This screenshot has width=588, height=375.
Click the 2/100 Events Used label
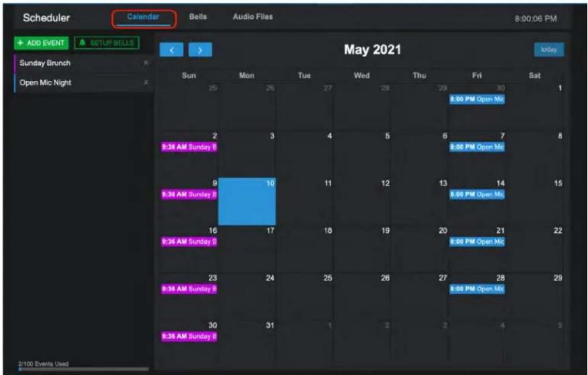[44, 364]
